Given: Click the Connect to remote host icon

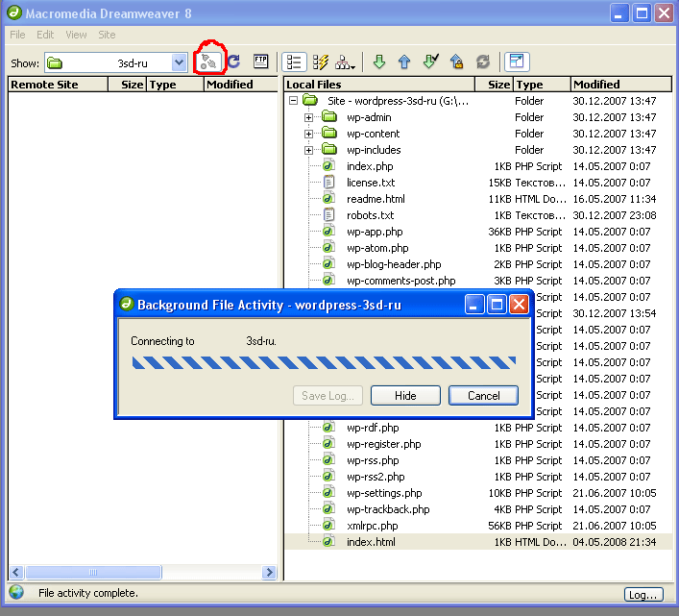Looking at the screenshot, I should pos(208,62).
